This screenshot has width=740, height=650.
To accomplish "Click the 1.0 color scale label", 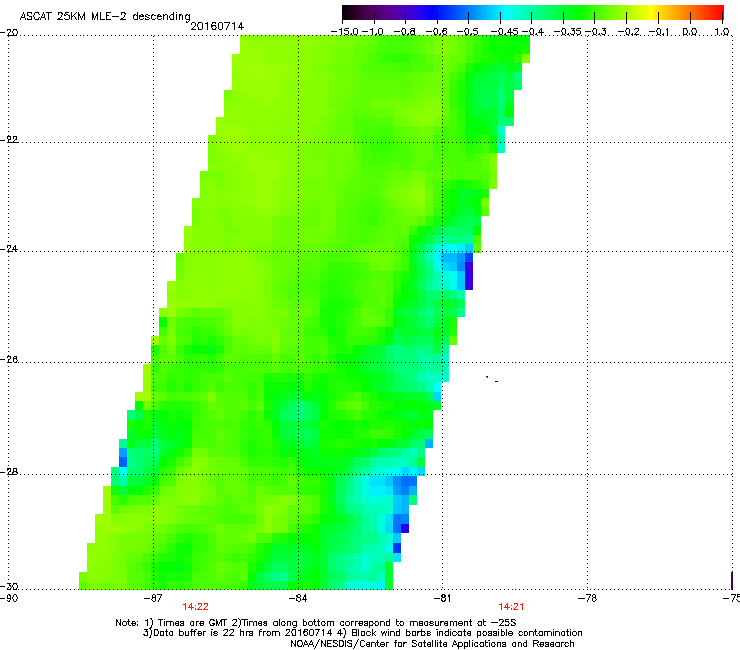I will (x=722, y=32).
